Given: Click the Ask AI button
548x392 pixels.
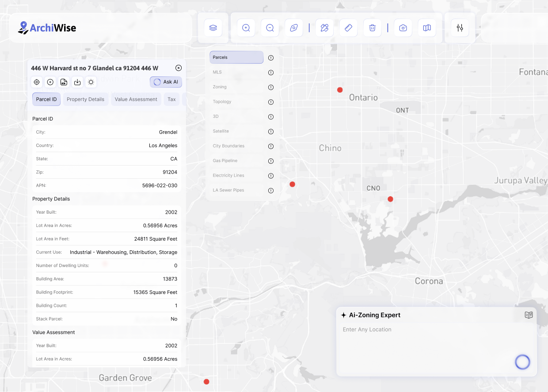Looking at the screenshot, I should [166, 82].
